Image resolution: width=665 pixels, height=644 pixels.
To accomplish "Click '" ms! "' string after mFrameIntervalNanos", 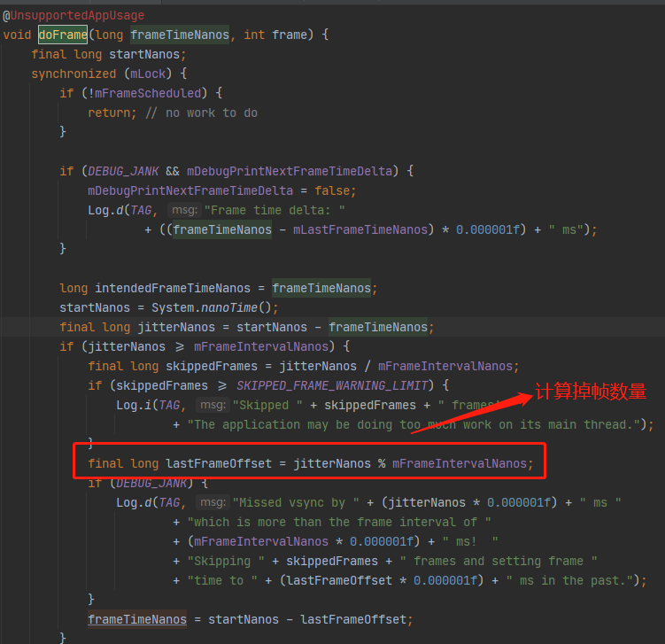I will pos(470,542).
